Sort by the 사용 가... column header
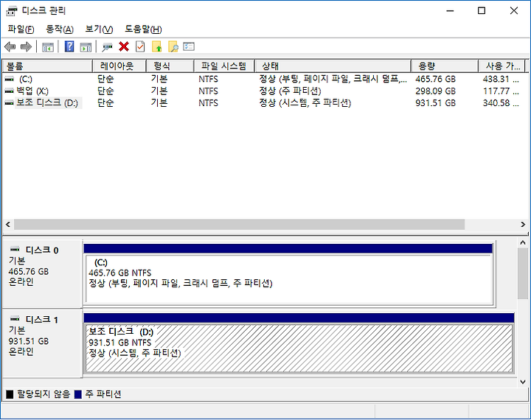This screenshot has height=420, width=531. coord(502,66)
